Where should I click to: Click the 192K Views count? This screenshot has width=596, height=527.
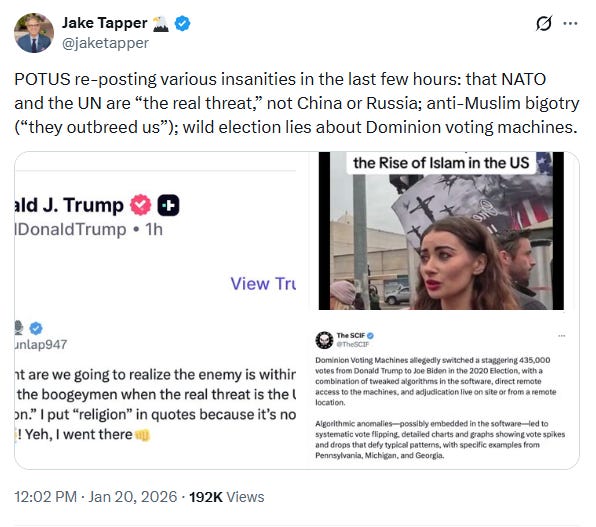(227, 497)
